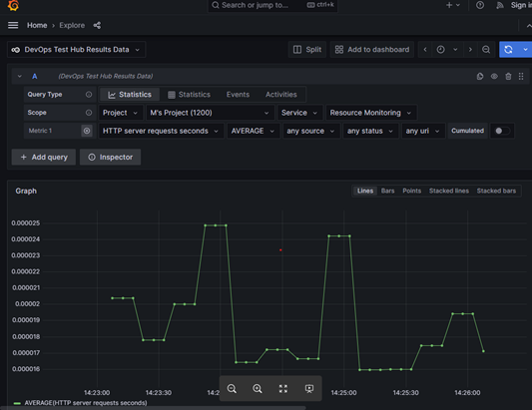Viewport: 532px width, 410px height.
Task: Select Lines graph style
Action: [365, 191]
